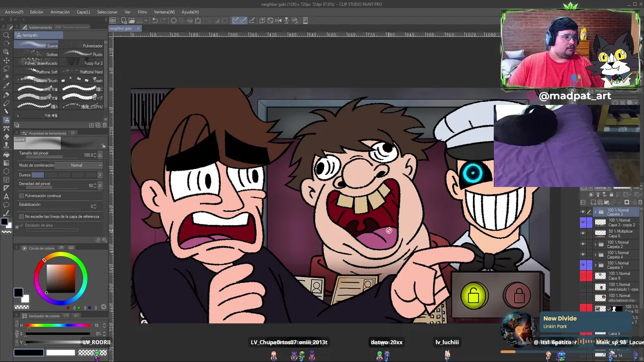Select the Gotitas sub tool
Screen dimensions: 644x362
click(36, 54)
